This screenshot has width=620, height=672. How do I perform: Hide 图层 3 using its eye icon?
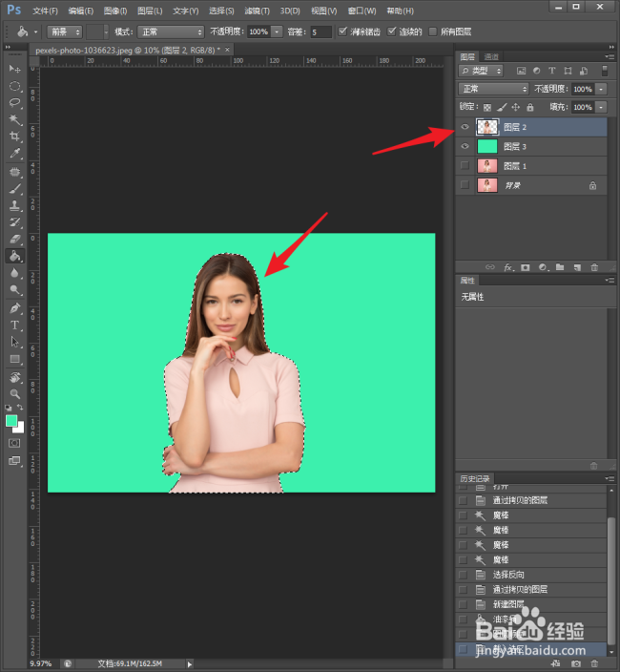pos(465,146)
